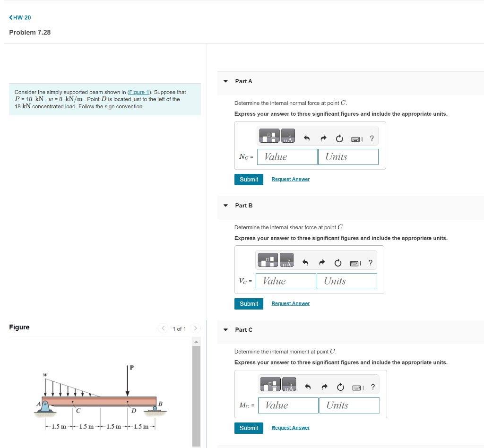The image size is (484, 448).
Task: Click the Vc Units input field
Action: 346,281
